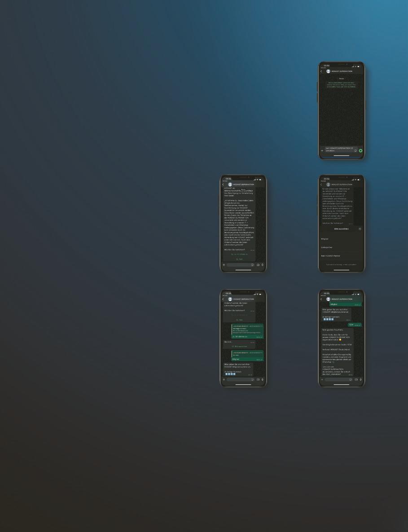This screenshot has height=532, width=408.
Task: Tap 'Sehr geehrte' confirmation message bubble
Action: tap(338, 352)
